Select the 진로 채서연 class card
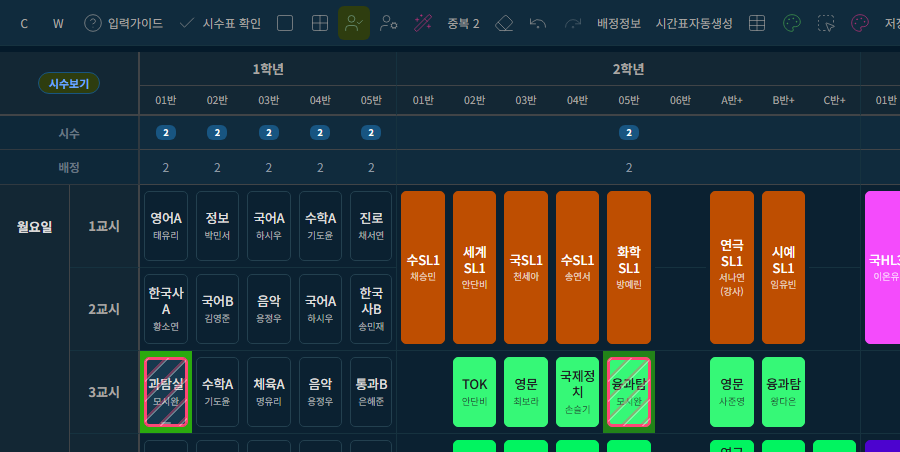 click(x=371, y=226)
